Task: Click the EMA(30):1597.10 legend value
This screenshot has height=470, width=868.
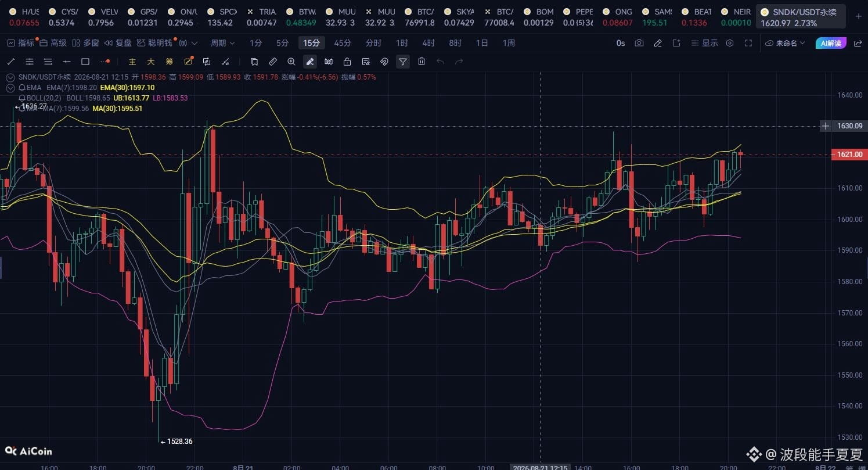Action: coord(127,88)
